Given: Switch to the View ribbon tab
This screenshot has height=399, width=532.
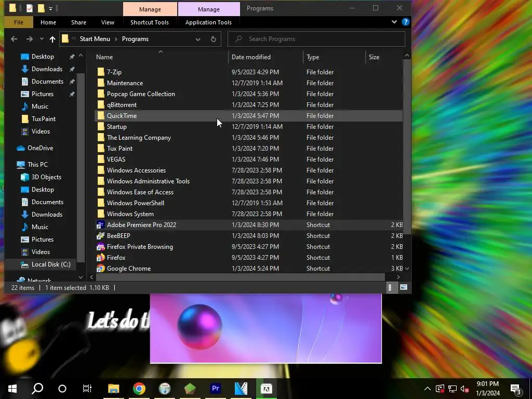Looking at the screenshot, I should point(108,22).
